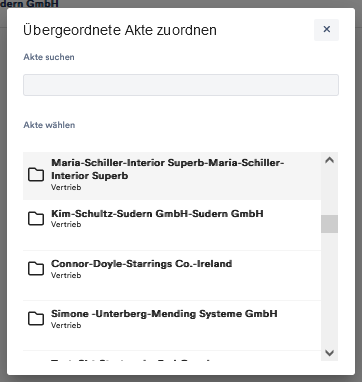Click Vertrieb subtitle under Connor-Doyle-Starrings
Viewport: 362px width, 382px height.
coord(66,275)
